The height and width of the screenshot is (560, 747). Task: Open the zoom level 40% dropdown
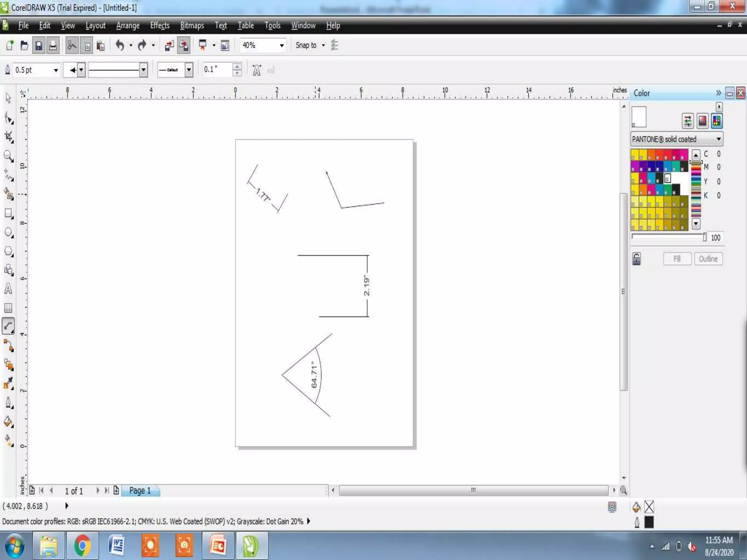pyautogui.click(x=282, y=46)
